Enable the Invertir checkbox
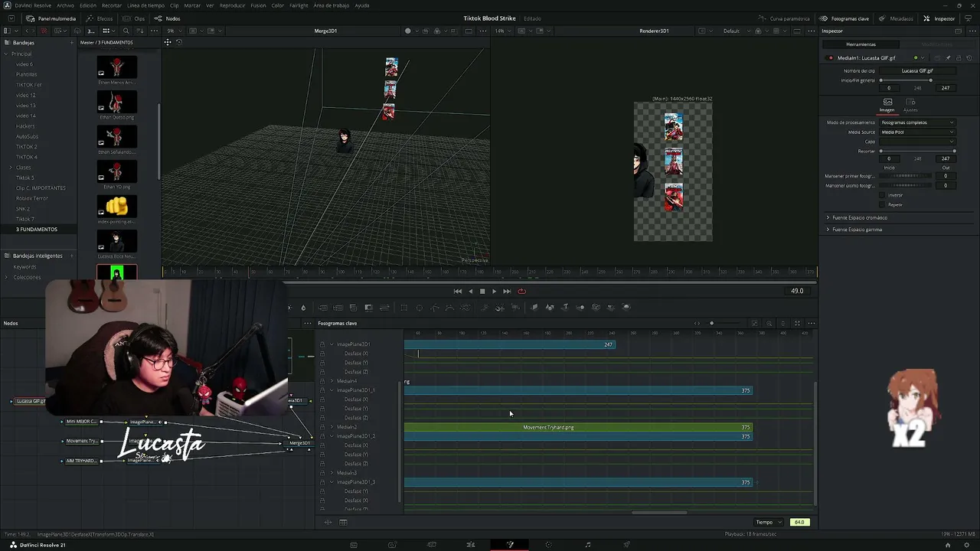Image resolution: width=980 pixels, height=551 pixels. [883, 195]
